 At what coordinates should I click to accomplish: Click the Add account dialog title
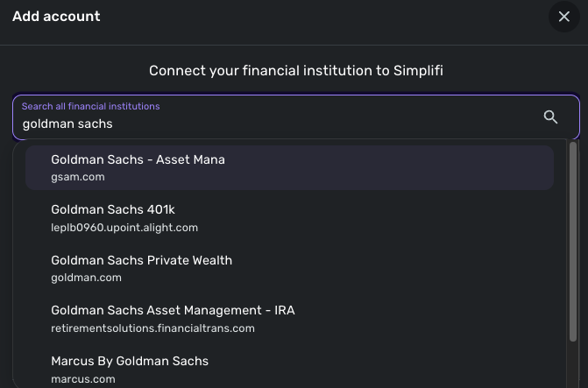coord(56,17)
